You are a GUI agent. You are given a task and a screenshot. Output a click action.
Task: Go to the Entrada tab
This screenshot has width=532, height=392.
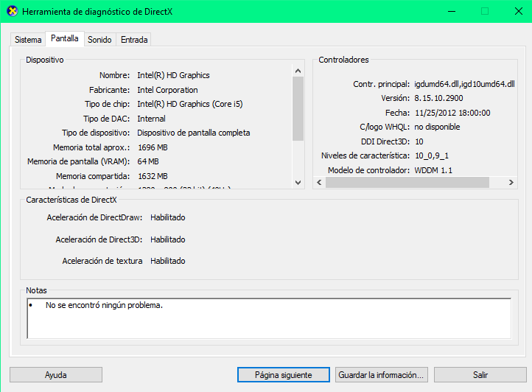point(134,40)
